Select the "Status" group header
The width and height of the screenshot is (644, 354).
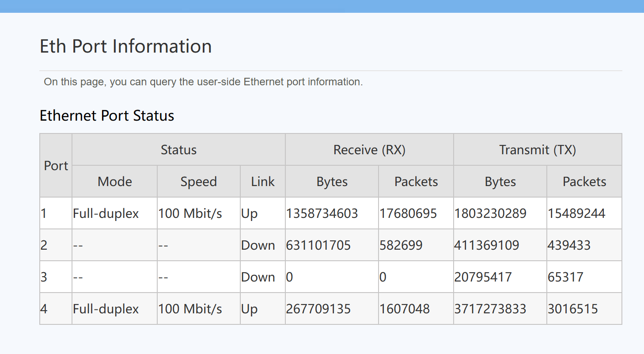[178, 150]
